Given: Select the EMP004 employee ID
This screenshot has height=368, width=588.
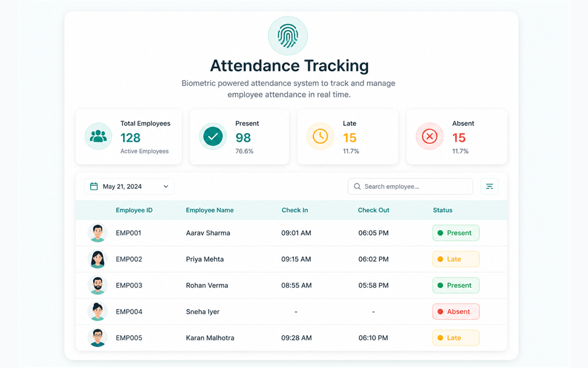Looking at the screenshot, I should point(129,312).
